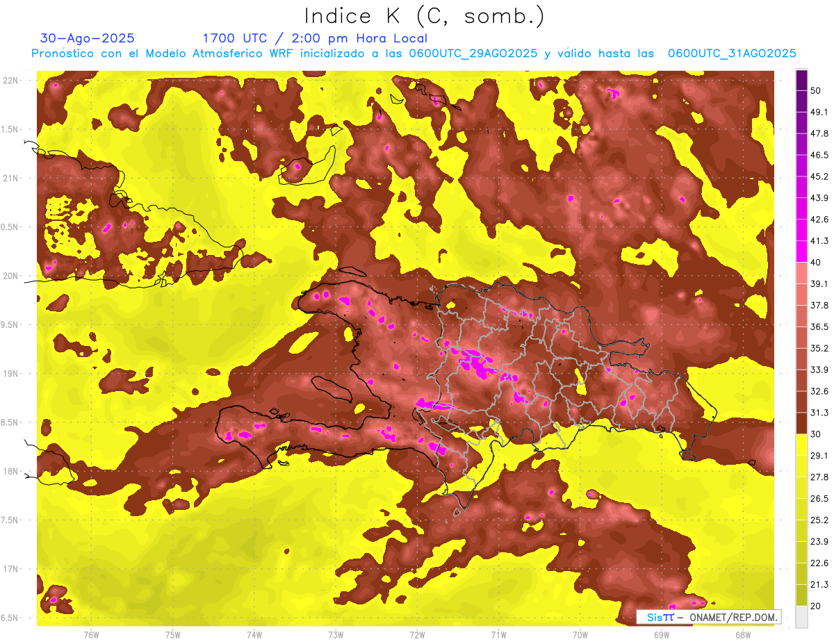Click the dark brown swatch between 30 and 31.3

(801, 422)
